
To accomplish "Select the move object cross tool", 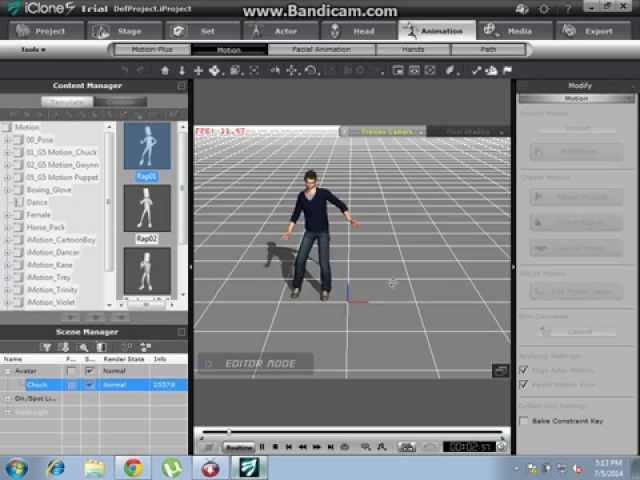I will pos(198,71).
